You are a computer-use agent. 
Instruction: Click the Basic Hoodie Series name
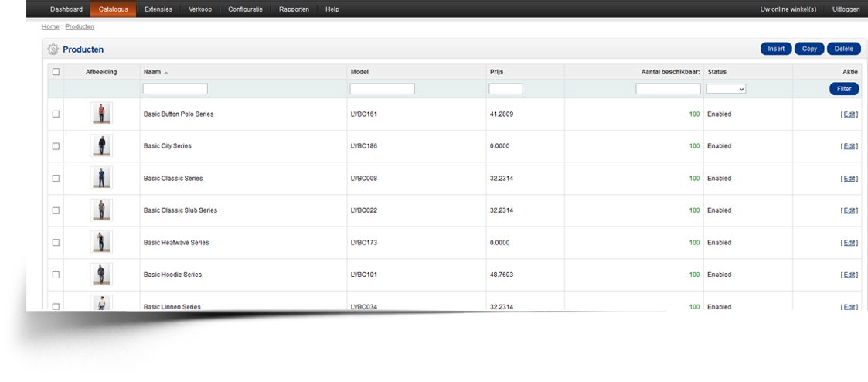click(x=172, y=275)
